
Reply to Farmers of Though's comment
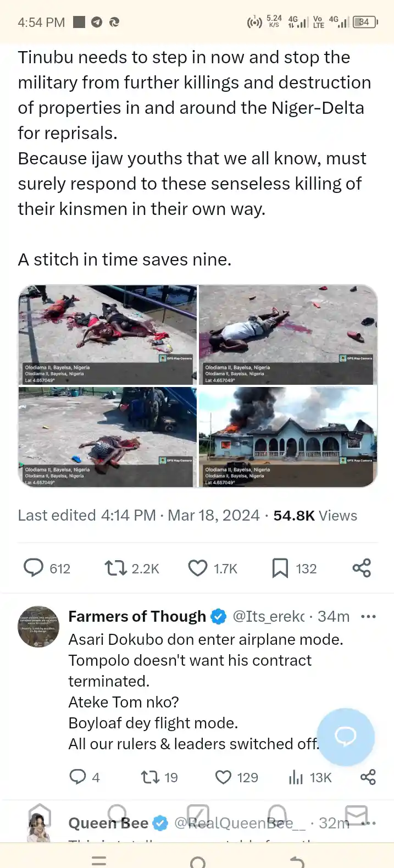tap(79, 777)
